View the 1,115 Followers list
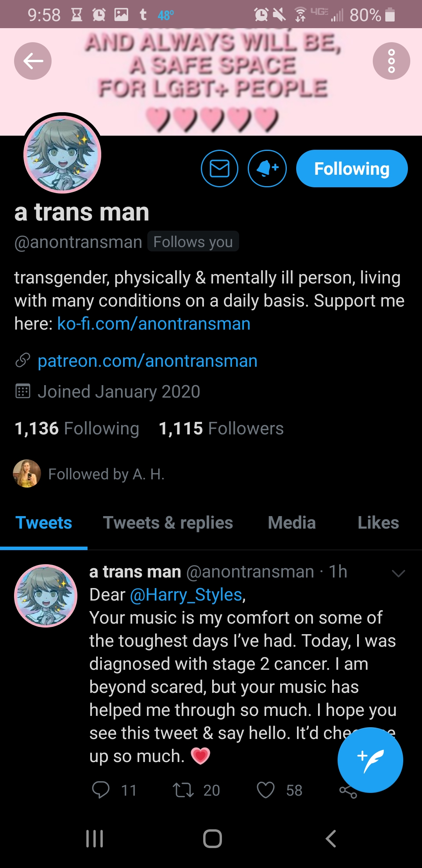The height and width of the screenshot is (868, 422). 221,428
